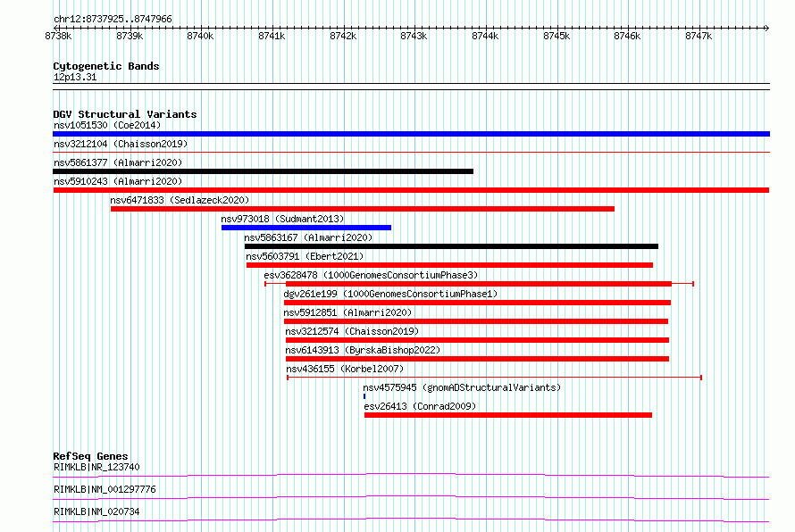Click nsv3212574 (Chaisson2019) red bar
The width and height of the screenshot is (795, 532).
point(478,340)
